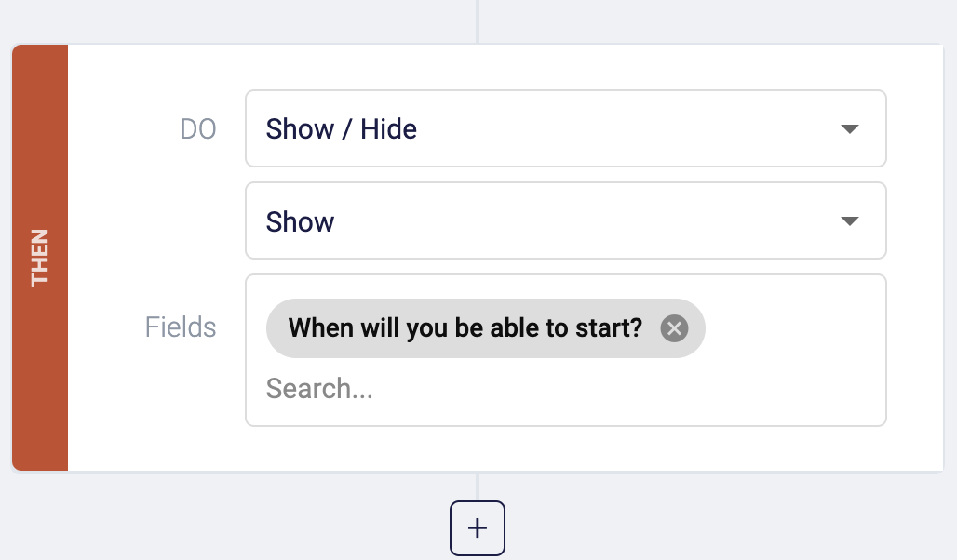
Task: Open the 'Show / Hide' DO dropdown
Action: 565,128
